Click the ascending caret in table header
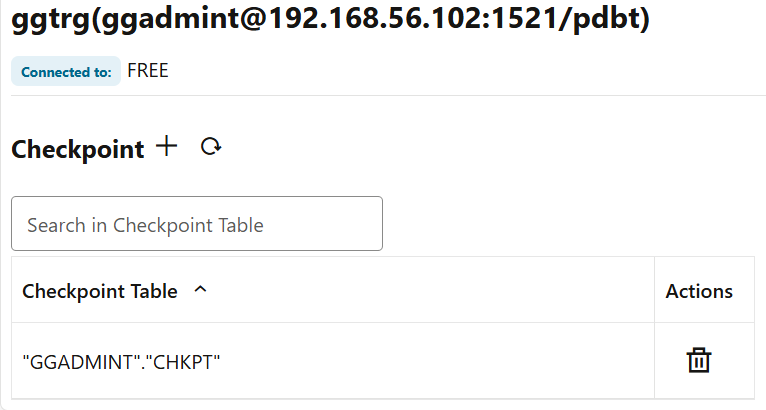766x410 pixels. point(200,290)
